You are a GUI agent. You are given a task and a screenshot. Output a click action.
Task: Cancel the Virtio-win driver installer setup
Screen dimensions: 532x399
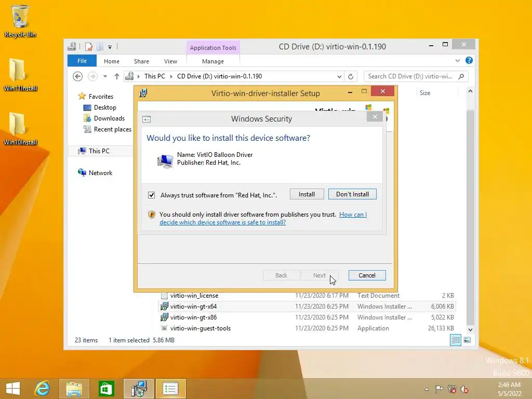pos(367,275)
